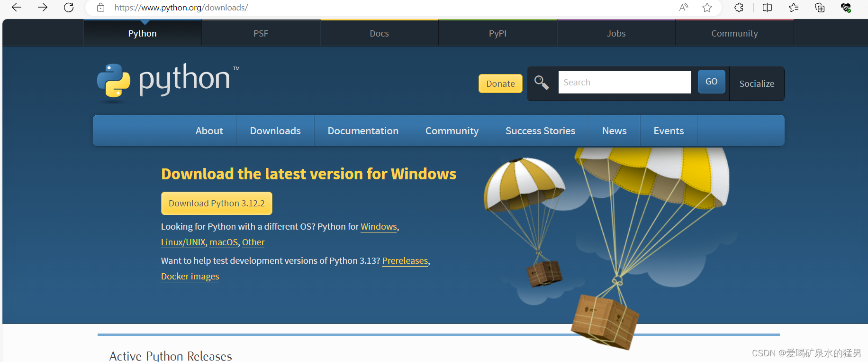Follow the macOS link
This screenshot has height=362, width=868.
pos(224,242)
